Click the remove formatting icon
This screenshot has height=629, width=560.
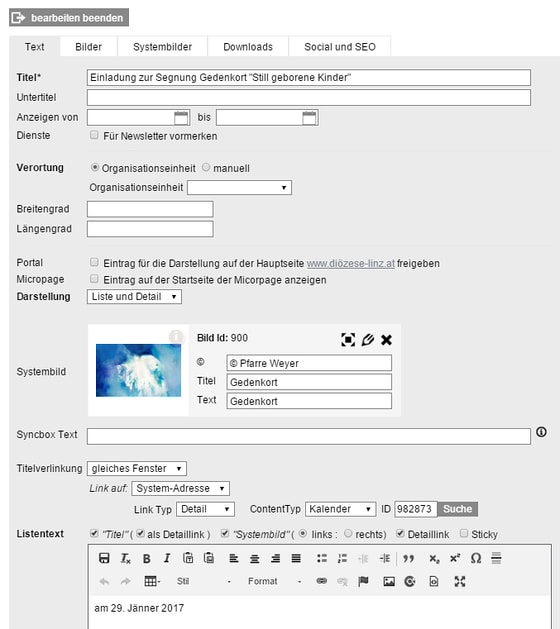(126, 558)
